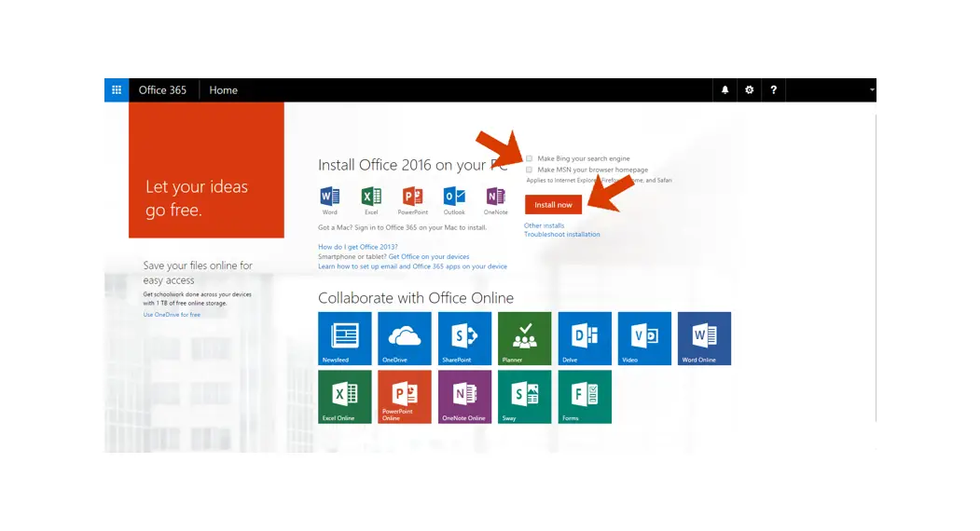
Task: Click the Got a Mac sign in text
Action: click(x=402, y=227)
